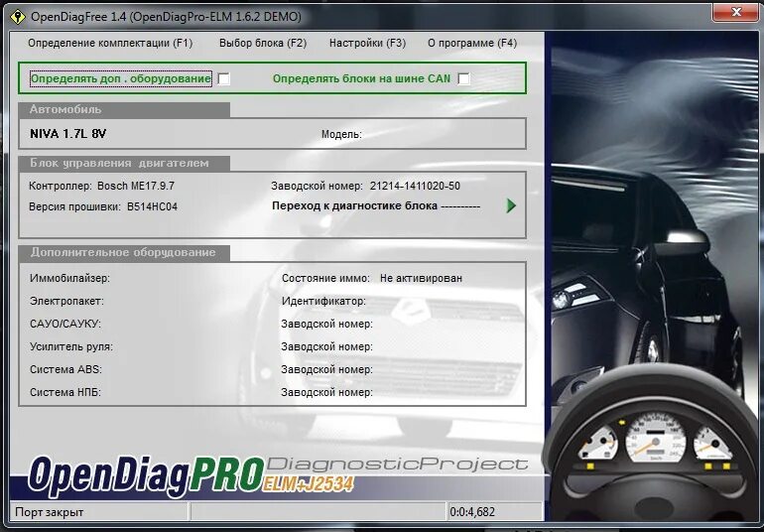764x532 pixels.
Task: Click Переход к диагностике блока link
Action: point(376,205)
